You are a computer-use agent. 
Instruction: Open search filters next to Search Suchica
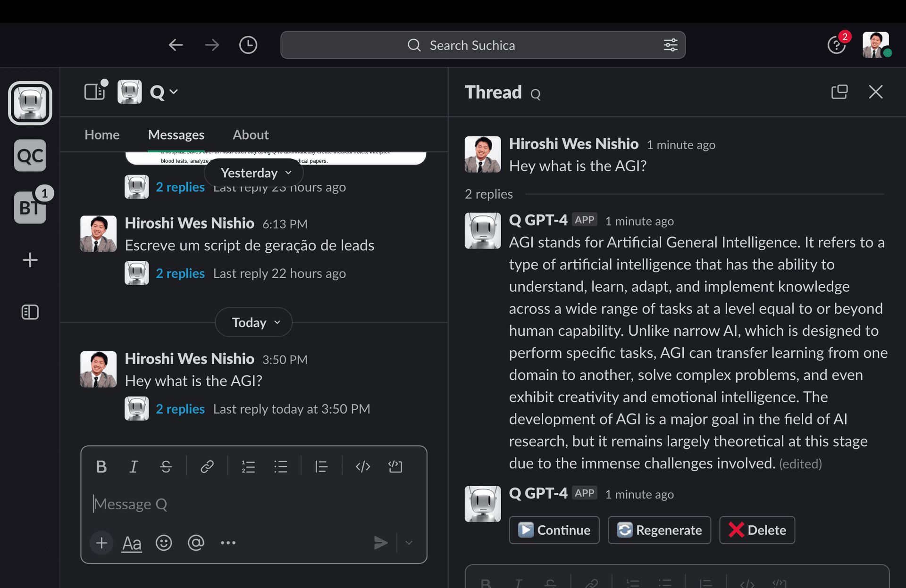pos(671,45)
